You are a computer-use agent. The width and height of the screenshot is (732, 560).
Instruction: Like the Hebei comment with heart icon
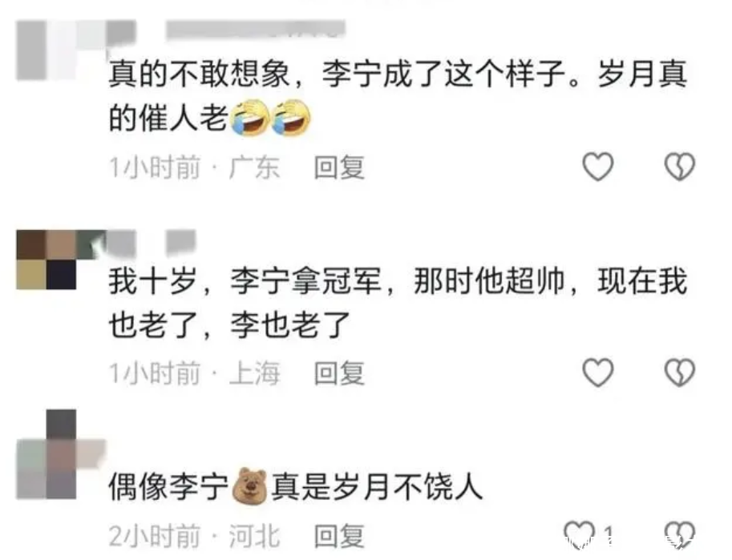pos(579,534)
